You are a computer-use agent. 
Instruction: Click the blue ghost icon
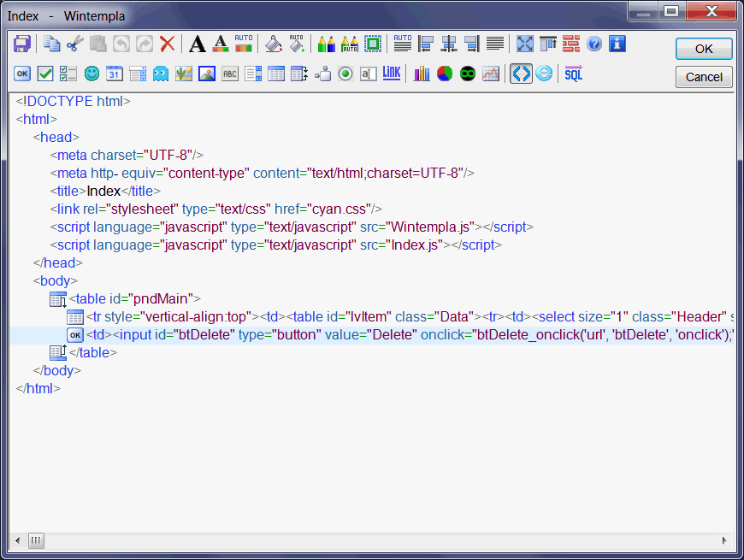coord(161,74)
